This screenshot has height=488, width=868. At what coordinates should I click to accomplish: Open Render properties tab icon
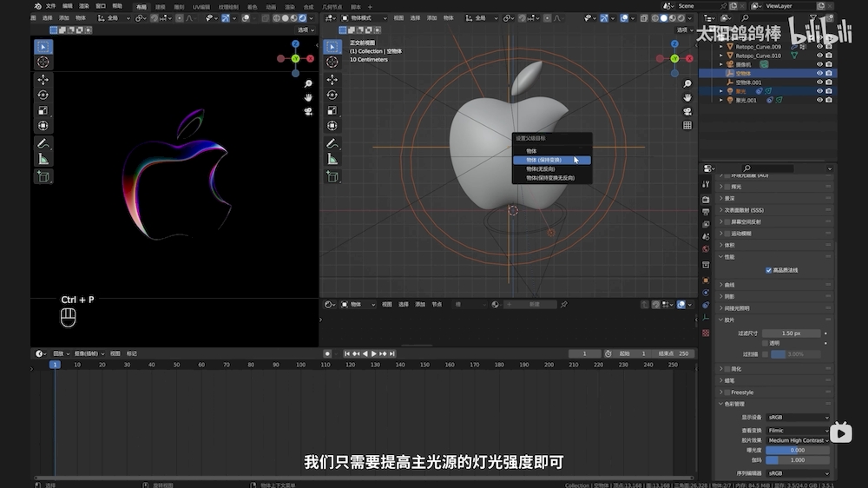coord(706,199)
